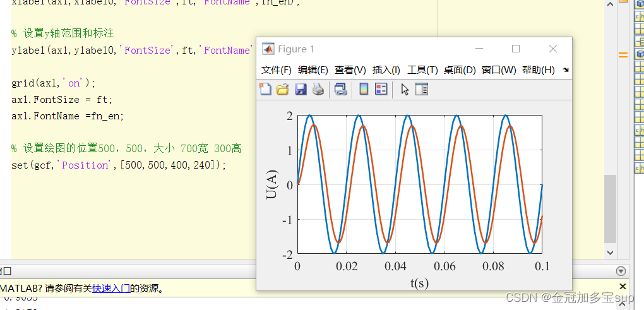
Task: Open the Property Inspector icon
Action: 422,89
